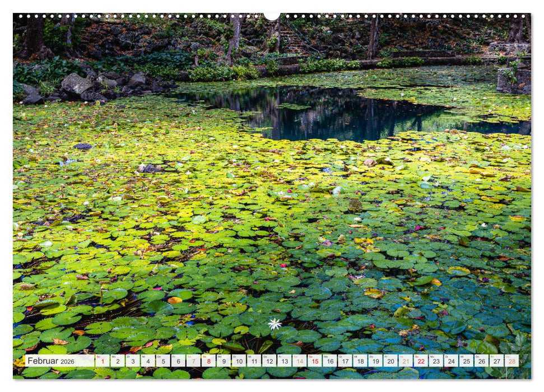Viewport: 544px width, 392px height.
Task: Click the Februar 2026 month label
Action: point(44,360)
